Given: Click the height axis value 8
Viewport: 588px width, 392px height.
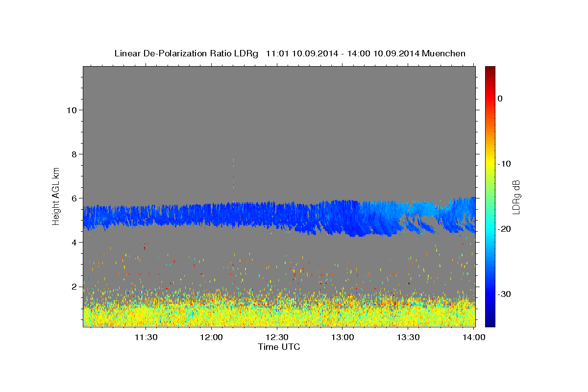Looking at the screenshot, I should (74, 154).
